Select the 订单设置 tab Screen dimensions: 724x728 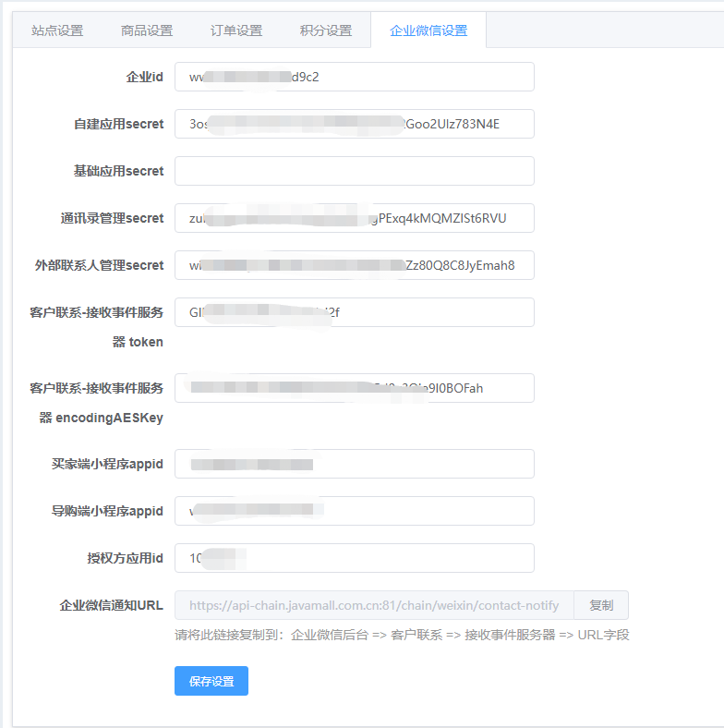tap(236, 30)
